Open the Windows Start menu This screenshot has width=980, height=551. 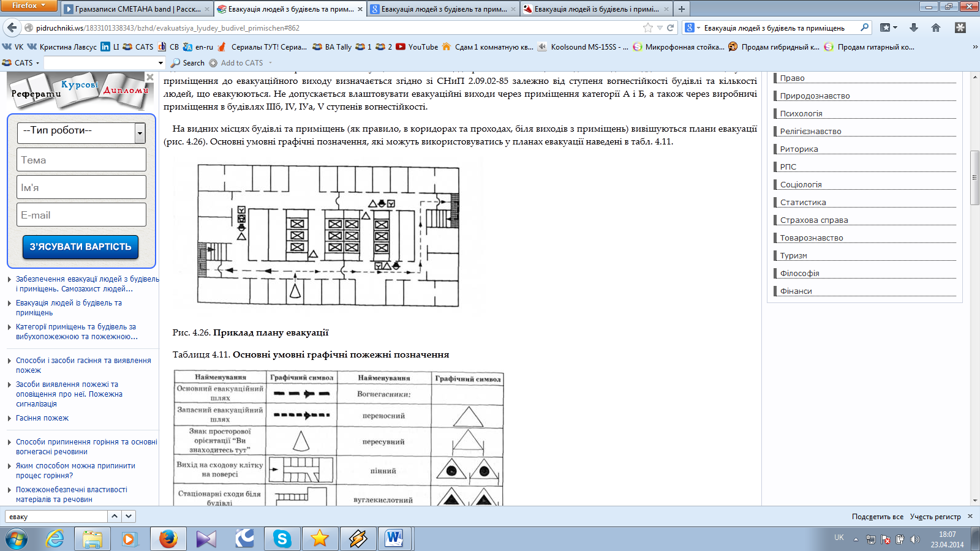17,539
